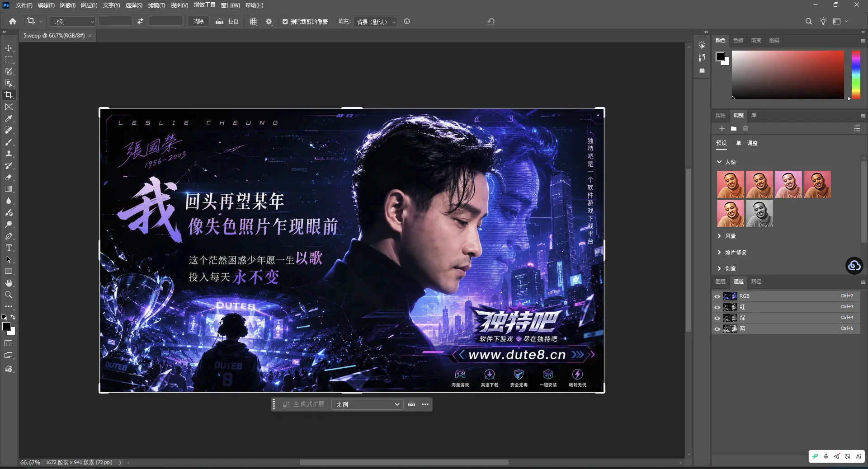Viewport: 868px width, 469px height.
Task: Select the 单一调整 view
Action: click(x=747, y=143)
